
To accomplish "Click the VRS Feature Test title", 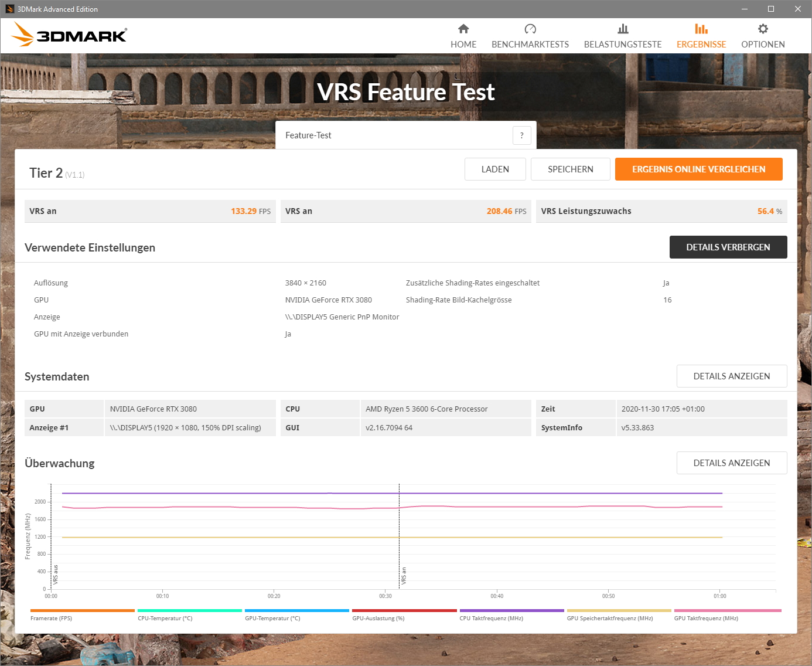I will (406, 92).
